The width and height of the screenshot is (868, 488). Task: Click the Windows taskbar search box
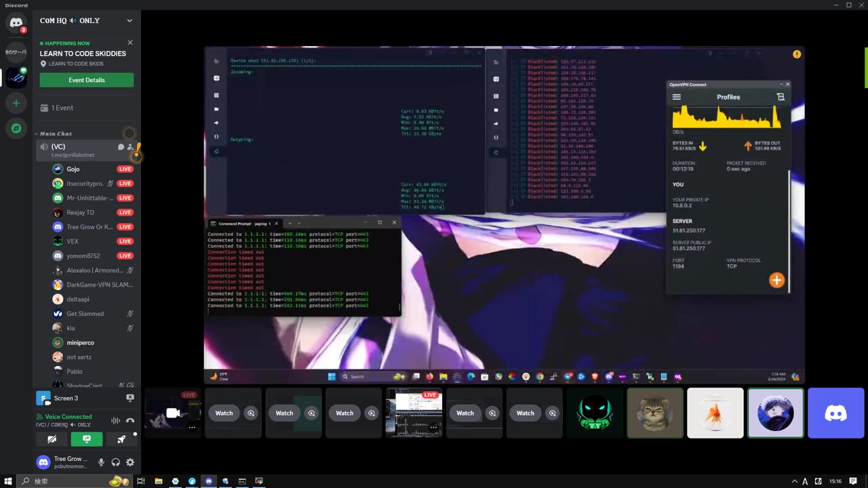[75, 481]
